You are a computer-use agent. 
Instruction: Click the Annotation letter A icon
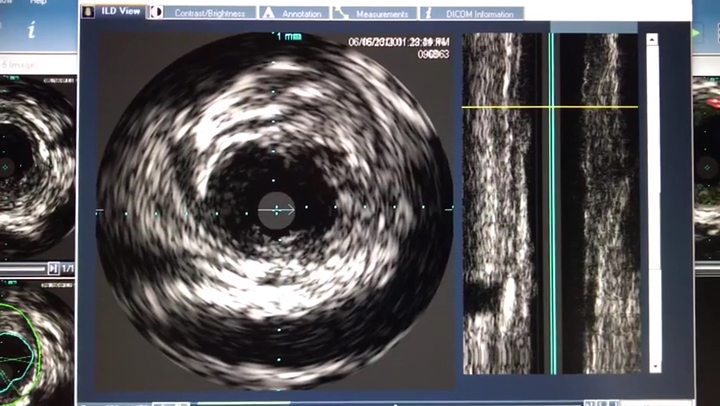(x=267, y=13)
